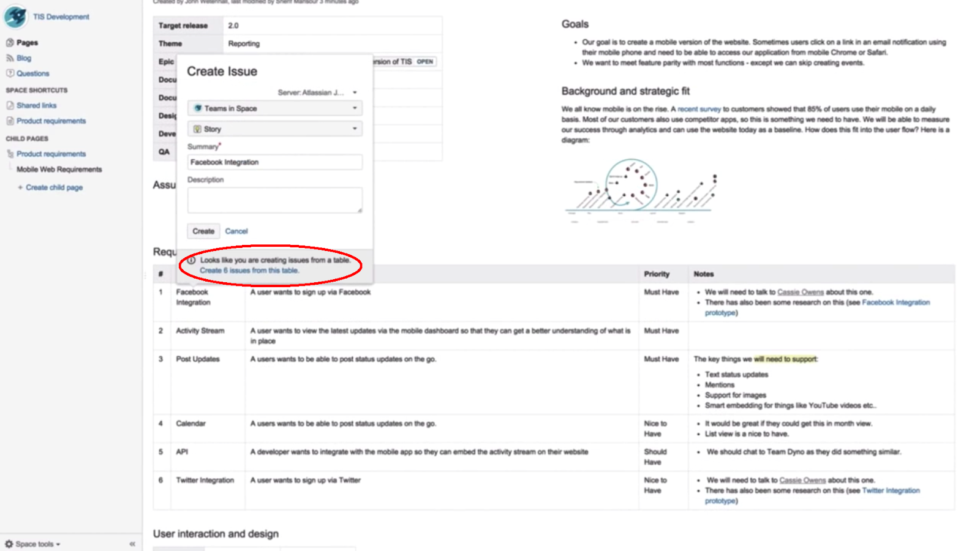
Task: Open Questions in the sidebar
Action: tap(32, 73)
